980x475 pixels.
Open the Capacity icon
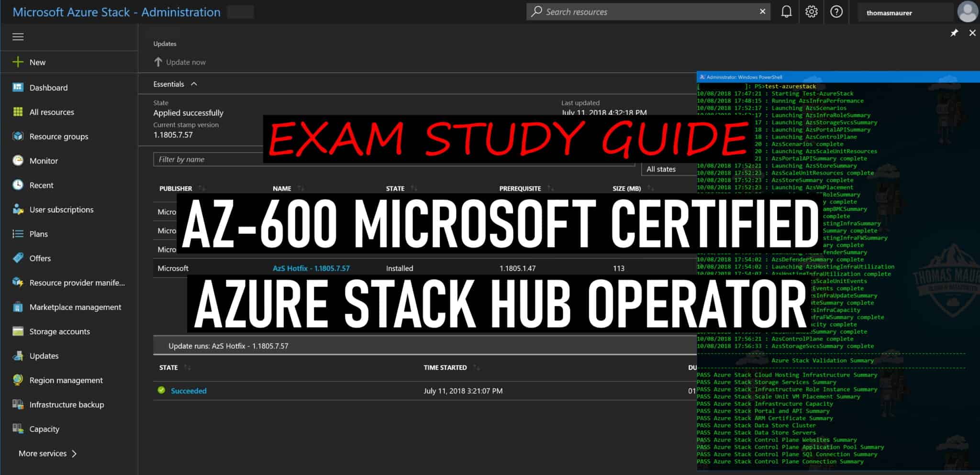click(18, 429)
